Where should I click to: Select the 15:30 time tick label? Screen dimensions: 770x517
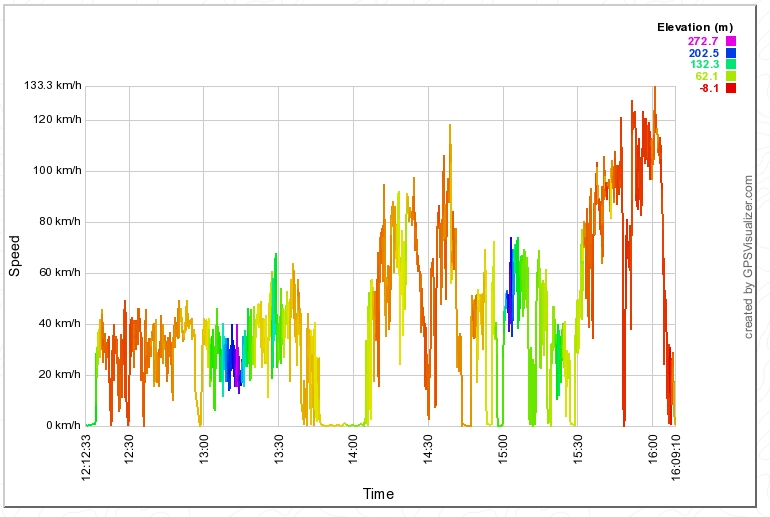coord(578,448)
